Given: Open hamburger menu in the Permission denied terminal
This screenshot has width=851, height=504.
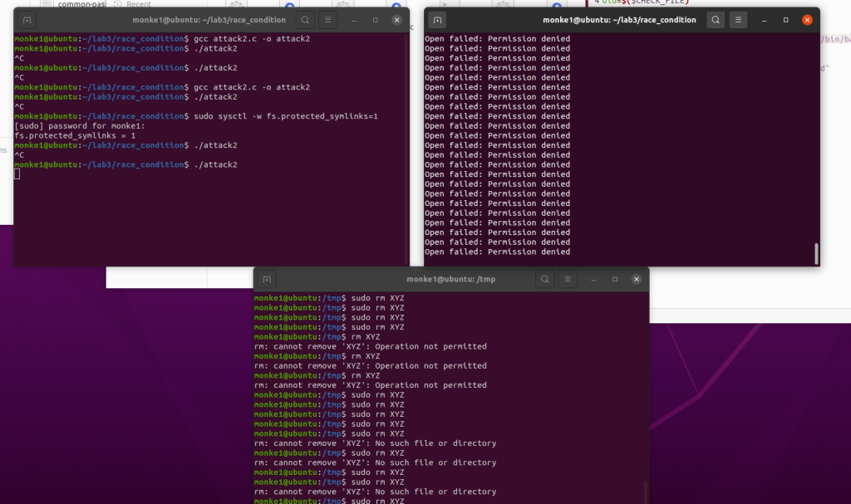Looking at the screenshot, I should (738, 20).
